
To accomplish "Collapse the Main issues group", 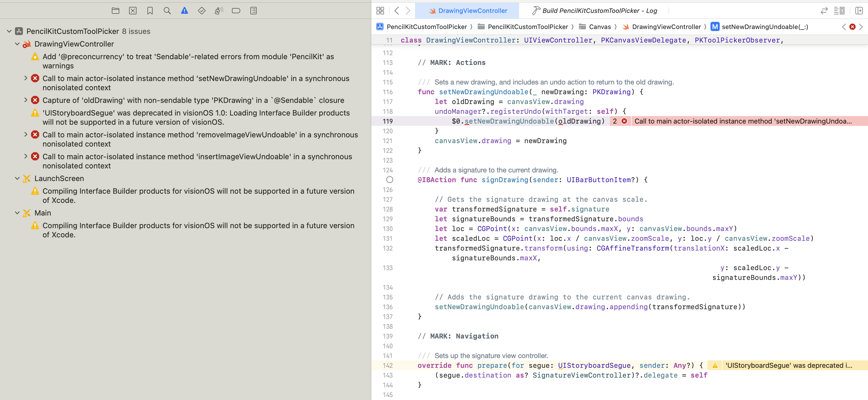I will [17, 213].
